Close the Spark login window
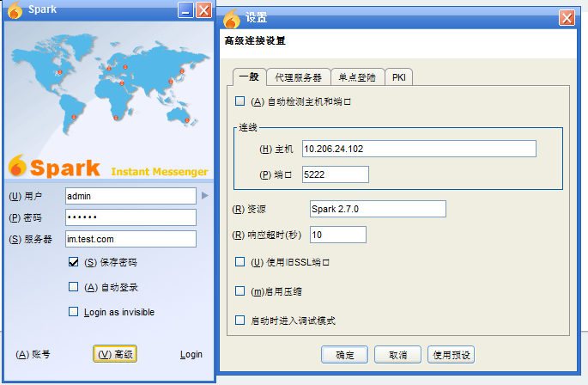This screenshot has width=588, height=385. (204, 10)
